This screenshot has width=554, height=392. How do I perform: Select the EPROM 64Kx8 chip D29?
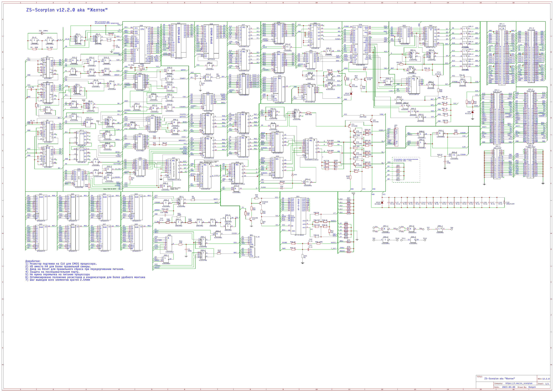(x=179, y=41)
